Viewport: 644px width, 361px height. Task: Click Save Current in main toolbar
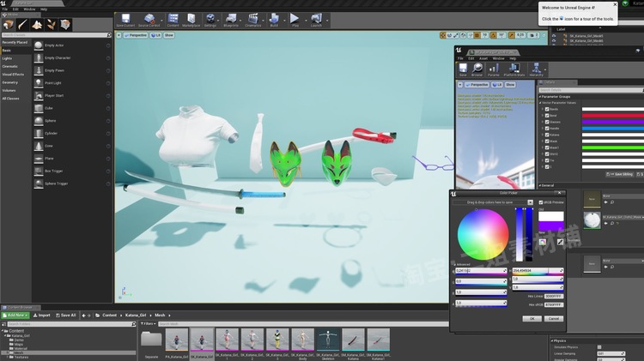point(125,20)
